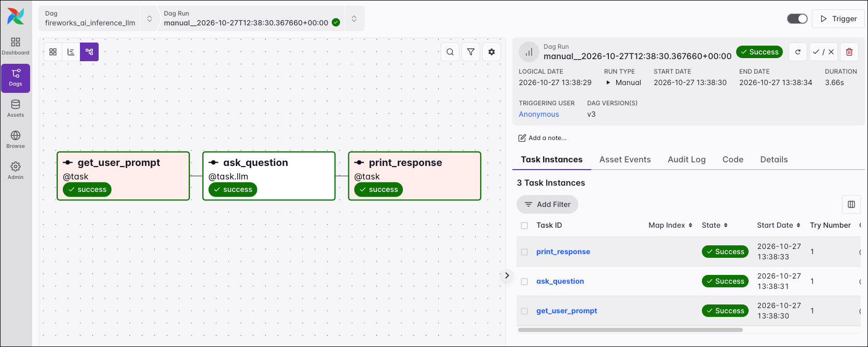The width and height of the screenshot is (868, 347).
Task: Open the Details tab
Action: [x=774, y=159]
